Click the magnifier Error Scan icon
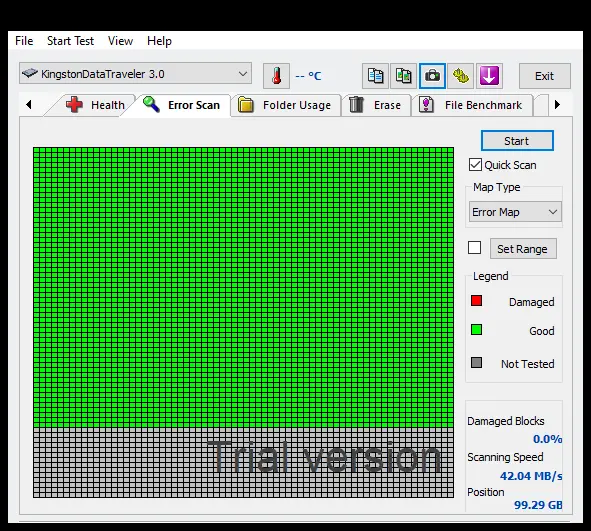This screenshot has height=531, width=591. click(x=152, y=104)
